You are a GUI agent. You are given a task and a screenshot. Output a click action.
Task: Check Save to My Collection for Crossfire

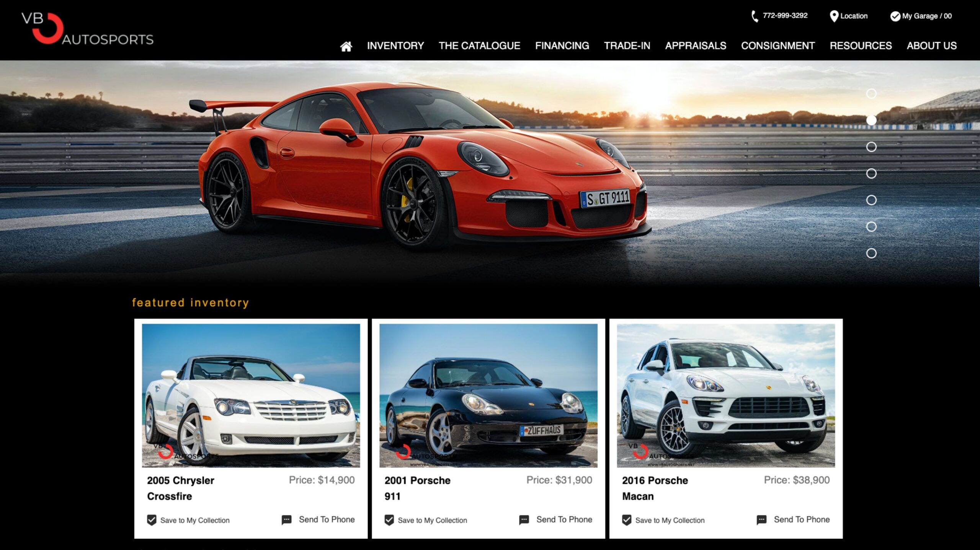point(152,520)
